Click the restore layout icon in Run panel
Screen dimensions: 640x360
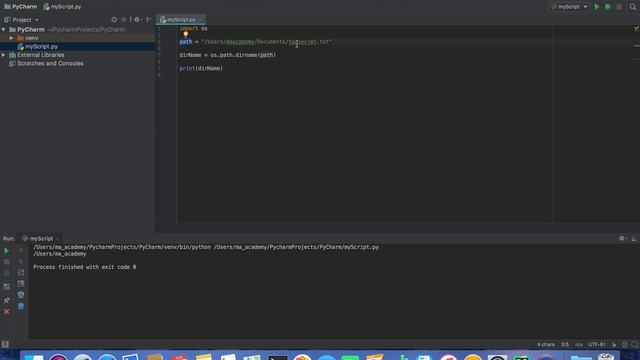click(7, 287)
